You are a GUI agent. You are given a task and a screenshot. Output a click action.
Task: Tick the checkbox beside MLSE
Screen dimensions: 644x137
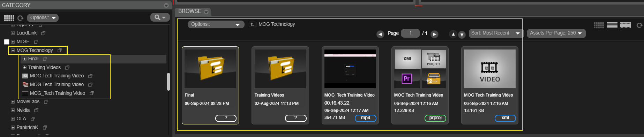point(6,42)
